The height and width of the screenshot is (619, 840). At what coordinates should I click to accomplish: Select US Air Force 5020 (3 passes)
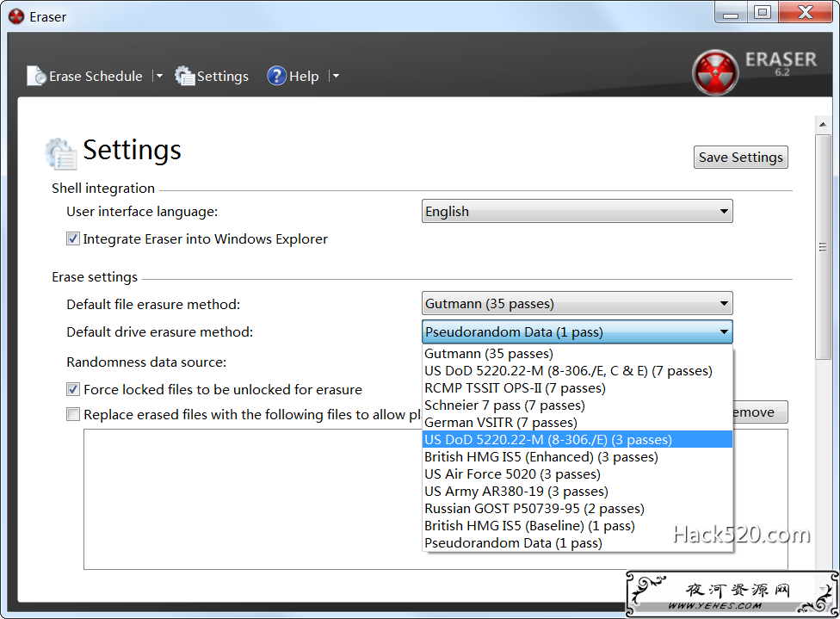577,474
